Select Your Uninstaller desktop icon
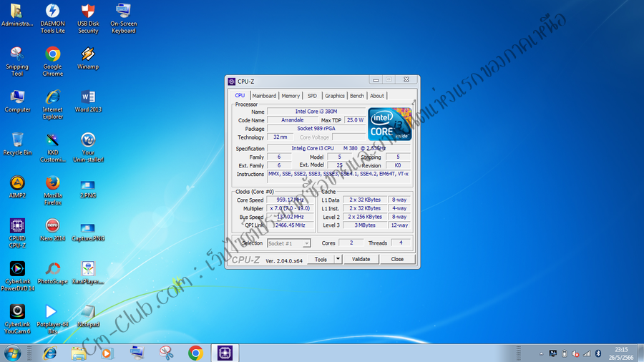 click(88, 148)
